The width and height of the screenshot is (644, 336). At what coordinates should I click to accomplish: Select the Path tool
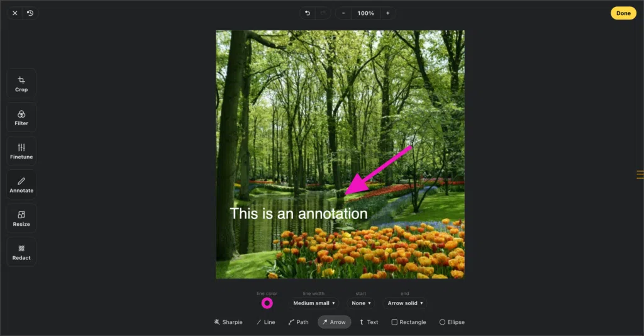pos(298,322)
